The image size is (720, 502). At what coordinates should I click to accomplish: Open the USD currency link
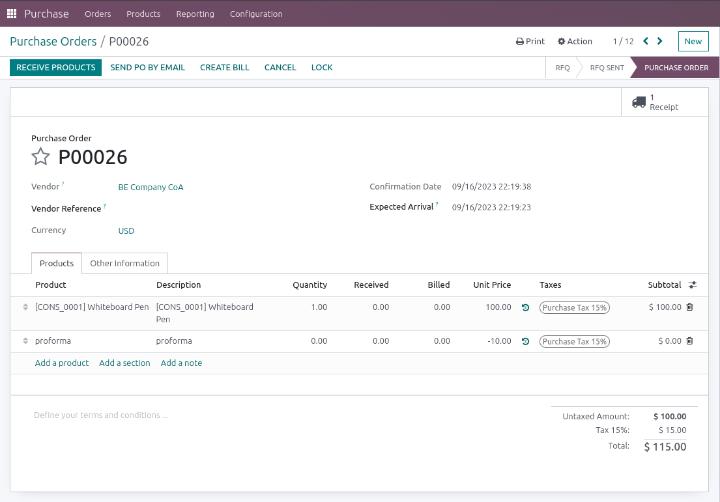point(126,231)
